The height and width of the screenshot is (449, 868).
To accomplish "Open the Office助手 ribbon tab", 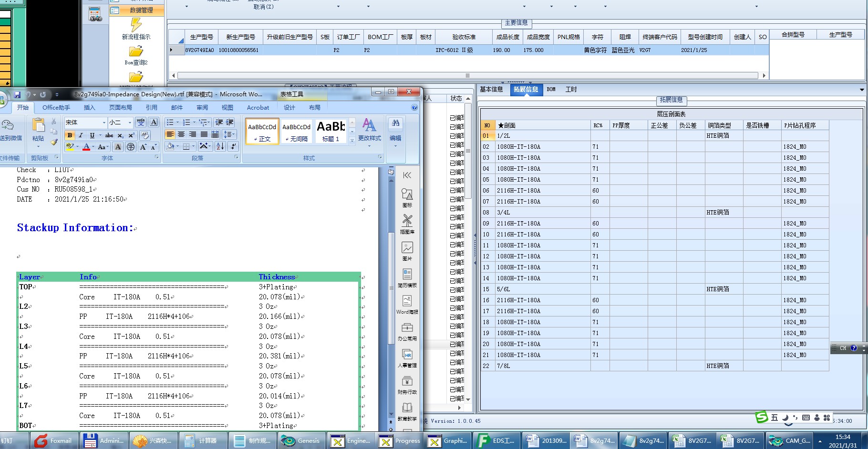I will [56, 108].
